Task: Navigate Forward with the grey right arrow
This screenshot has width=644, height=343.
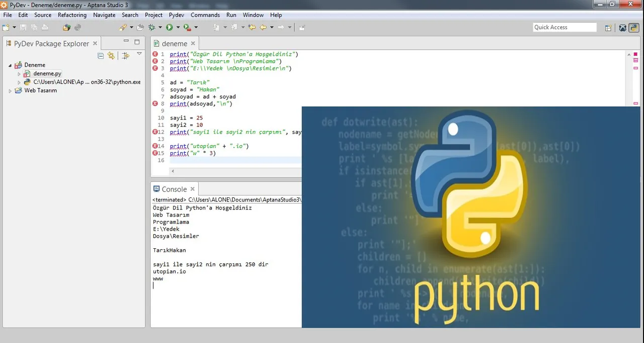Action: (x=281, y=27)
